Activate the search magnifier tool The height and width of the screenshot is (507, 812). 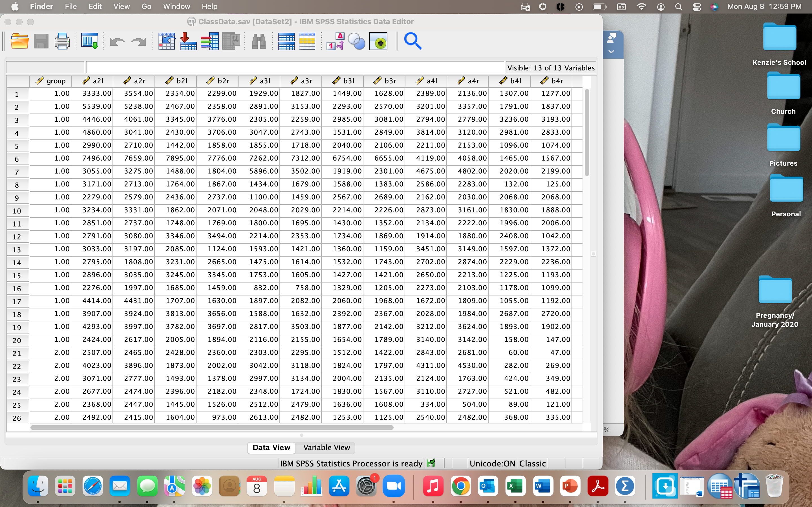413,41
